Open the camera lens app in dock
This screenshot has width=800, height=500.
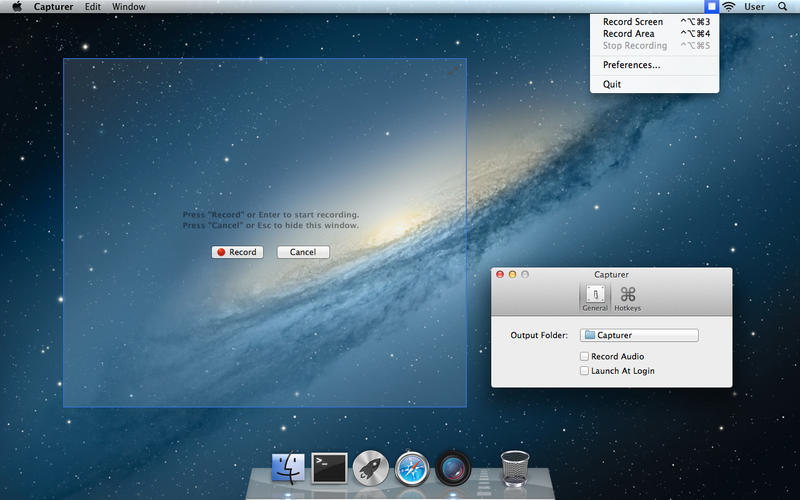(x=453, y=467)
